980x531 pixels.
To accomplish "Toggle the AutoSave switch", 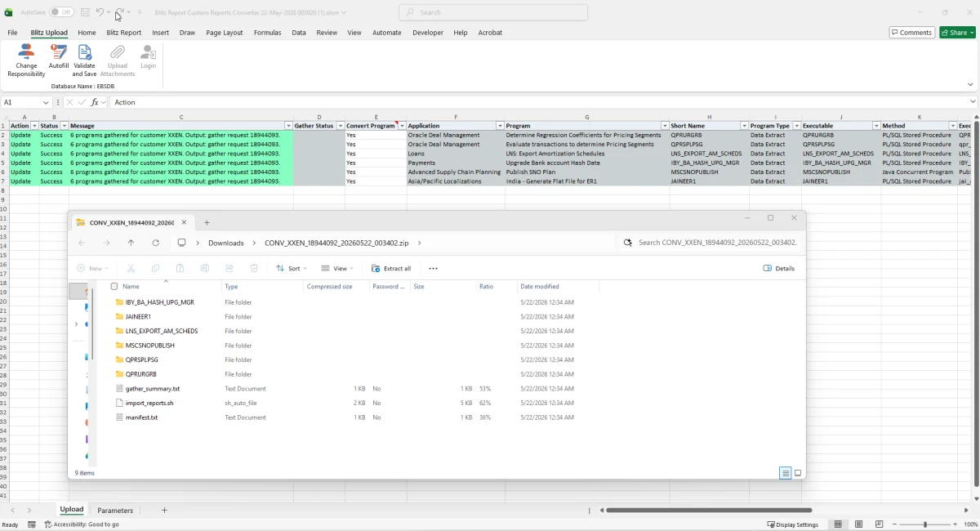I will 61,12.
